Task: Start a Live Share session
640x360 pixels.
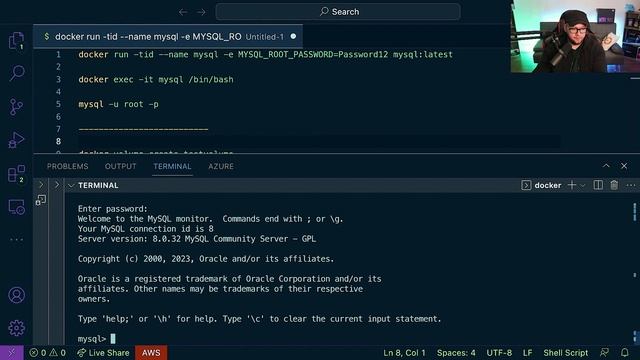Action: click(104, 353)
